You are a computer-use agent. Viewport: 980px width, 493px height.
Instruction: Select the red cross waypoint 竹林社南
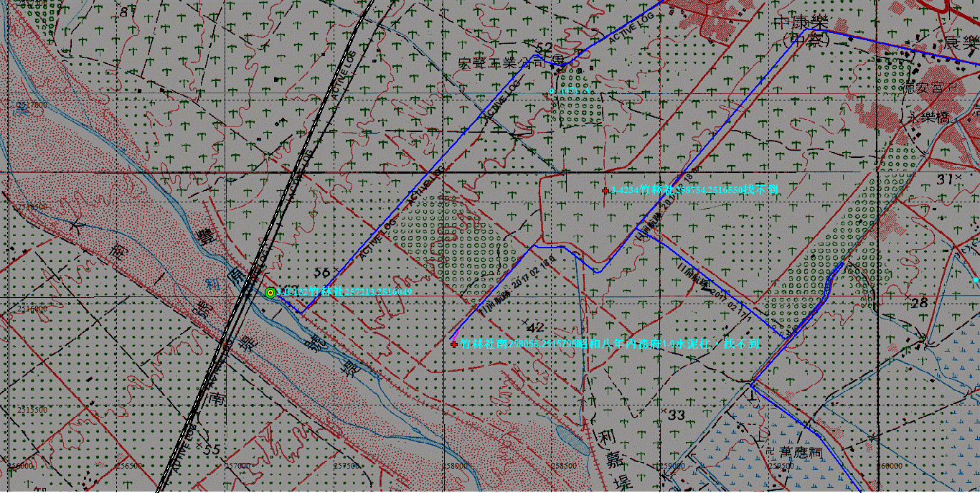[453, 344]
